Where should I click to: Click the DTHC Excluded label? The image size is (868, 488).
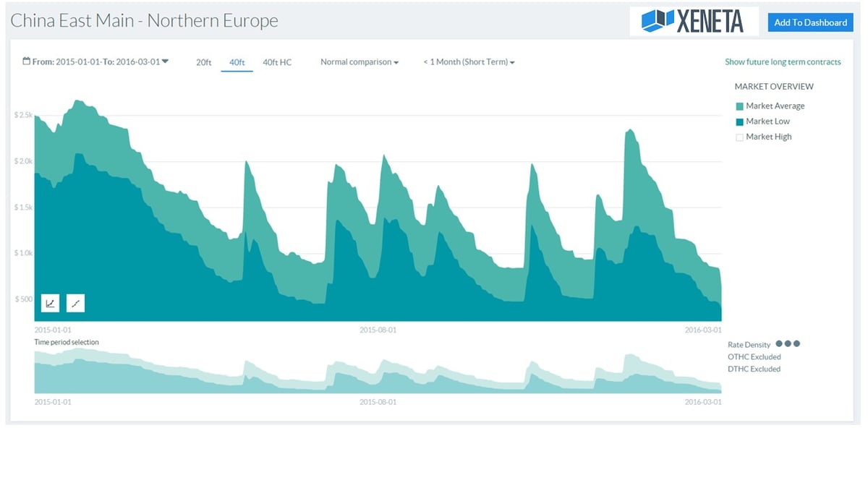754,369
